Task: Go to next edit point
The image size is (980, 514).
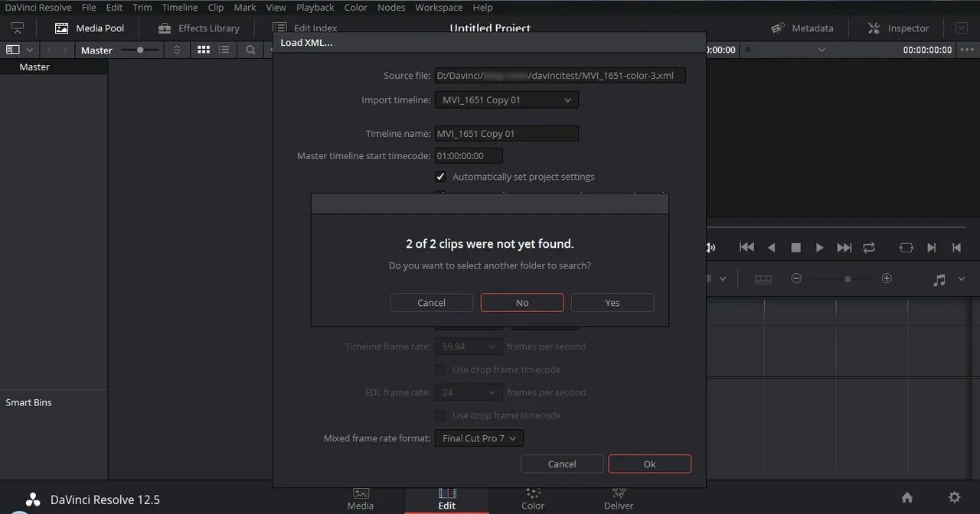Action: tap(932, 247)
